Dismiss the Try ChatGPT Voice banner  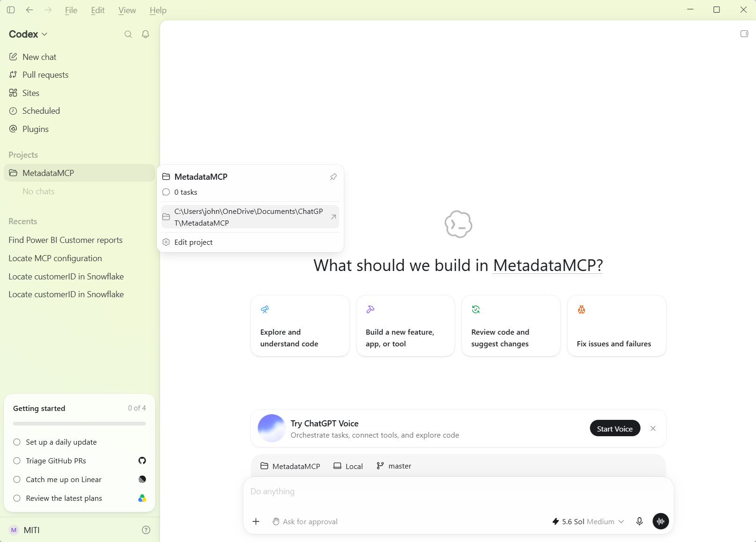coord(653,428)
